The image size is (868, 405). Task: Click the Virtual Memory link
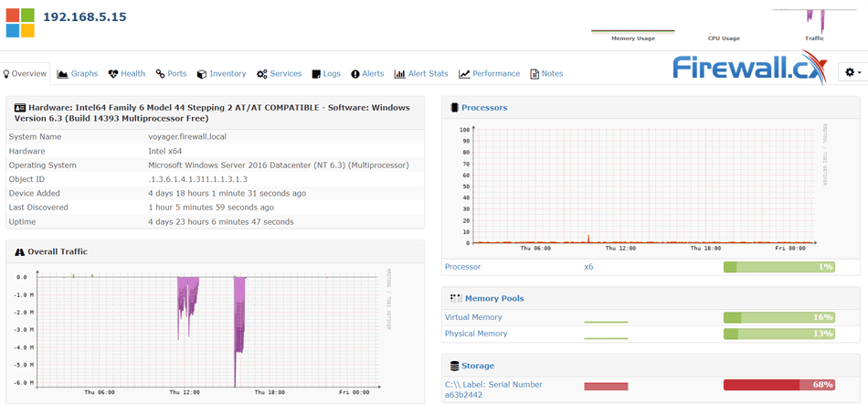coord(473,317)
